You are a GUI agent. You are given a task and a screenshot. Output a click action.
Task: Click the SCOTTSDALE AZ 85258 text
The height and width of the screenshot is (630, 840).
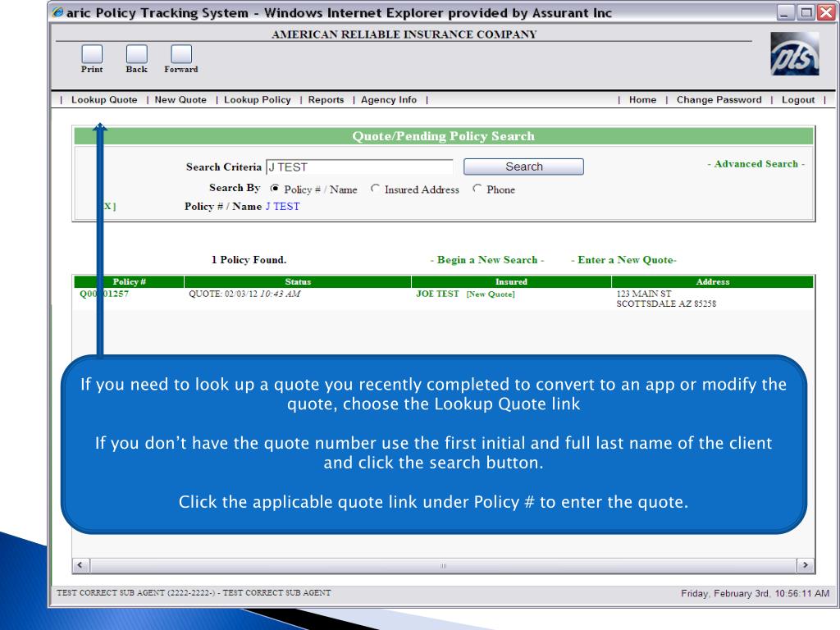[x=666, y=304]
